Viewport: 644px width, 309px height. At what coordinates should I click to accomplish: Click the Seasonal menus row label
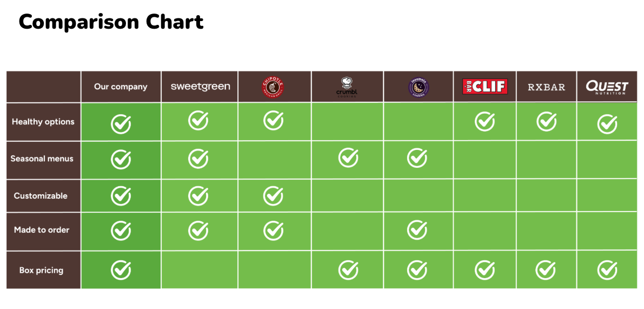pos(42,159)
